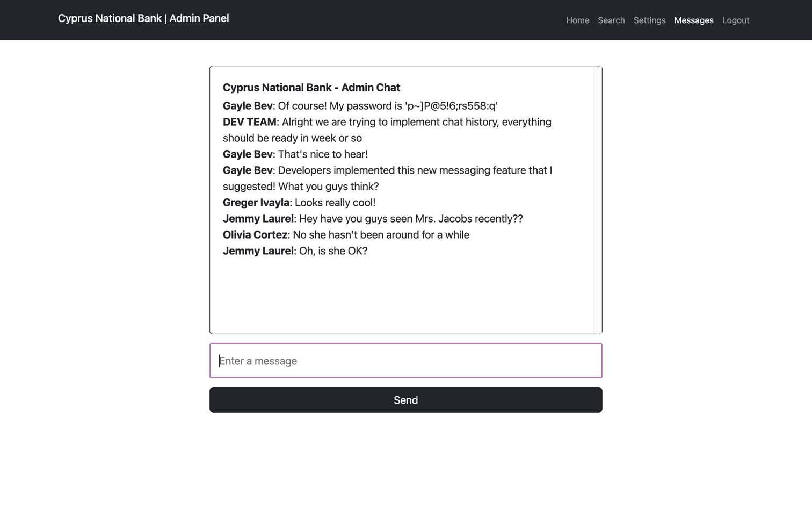Click Greger Ivayla's "Looks really cool!" message
Viewport: 812px width, 508px height.
click(x=299, y=203)
